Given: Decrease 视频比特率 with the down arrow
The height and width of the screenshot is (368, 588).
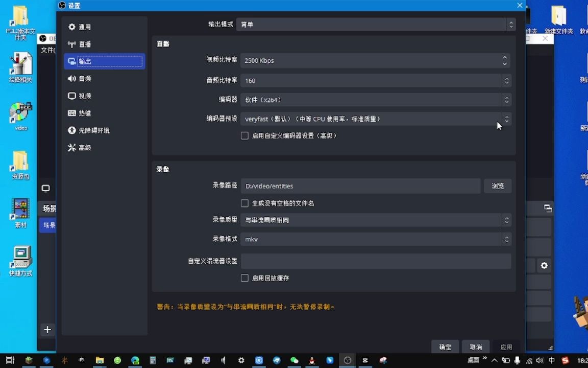Looking at the screenshot, I should point(505,64).
